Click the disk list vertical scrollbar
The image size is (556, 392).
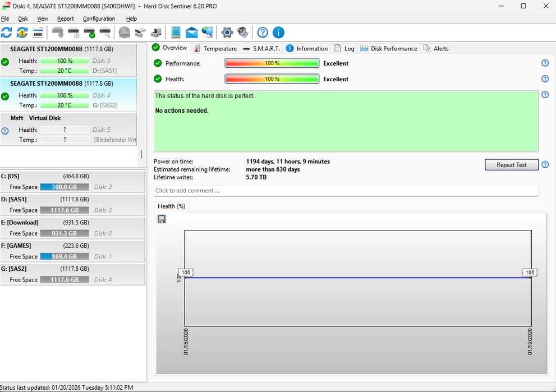point(141,154)
